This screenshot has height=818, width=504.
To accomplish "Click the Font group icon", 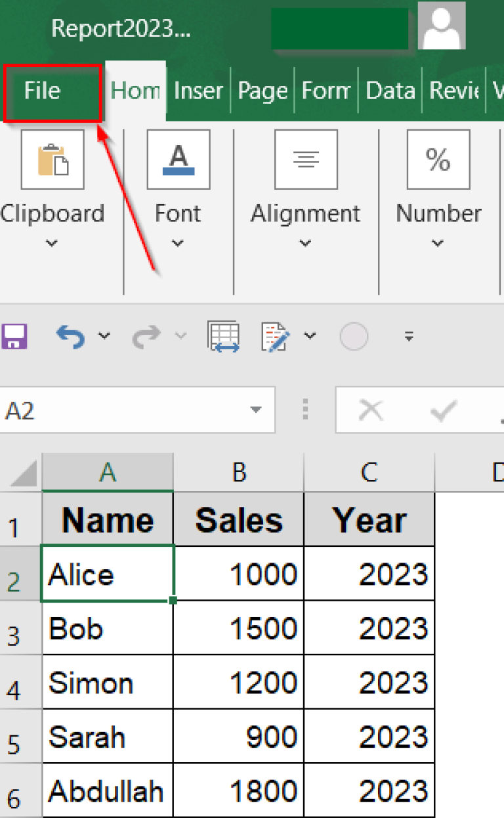I will (x=178, y=160).
